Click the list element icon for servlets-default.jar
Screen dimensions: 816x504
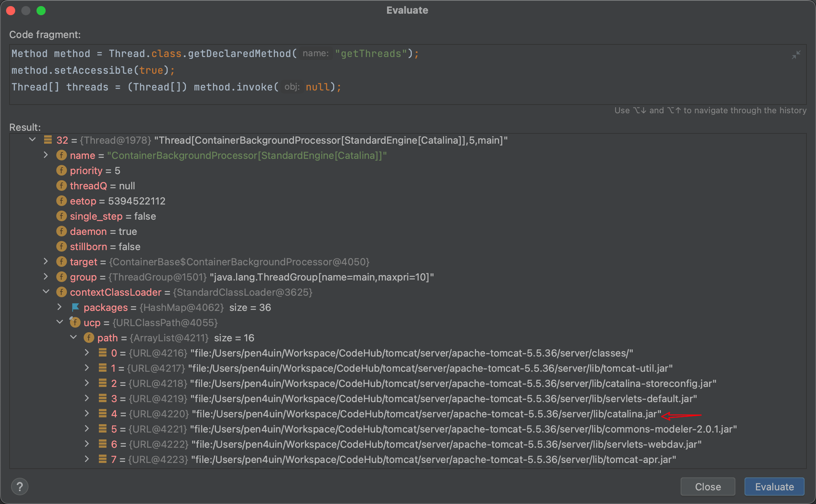tap(103, 398)
